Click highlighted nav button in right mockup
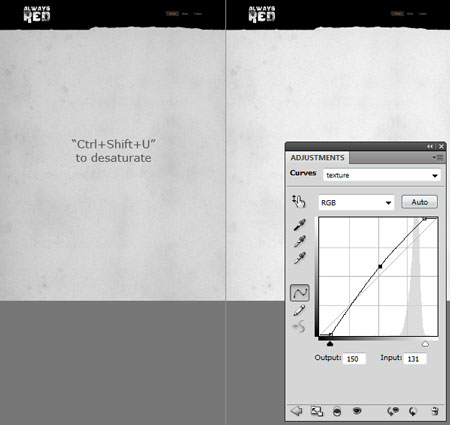 point(397,14)
